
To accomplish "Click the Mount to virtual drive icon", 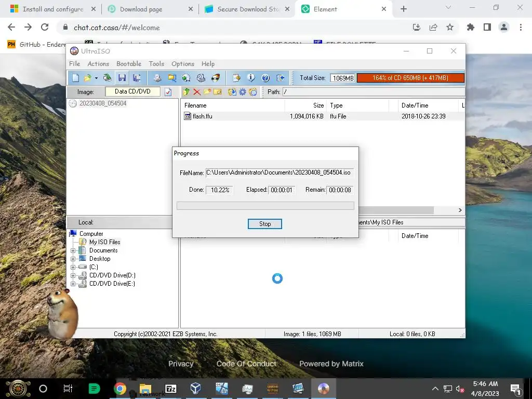I will [201, 78].
